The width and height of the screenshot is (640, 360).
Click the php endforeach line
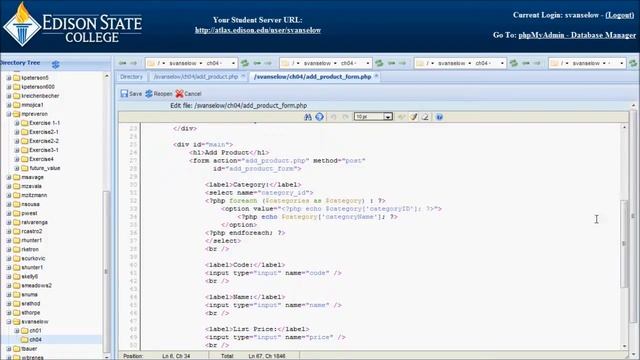(245, 233)
